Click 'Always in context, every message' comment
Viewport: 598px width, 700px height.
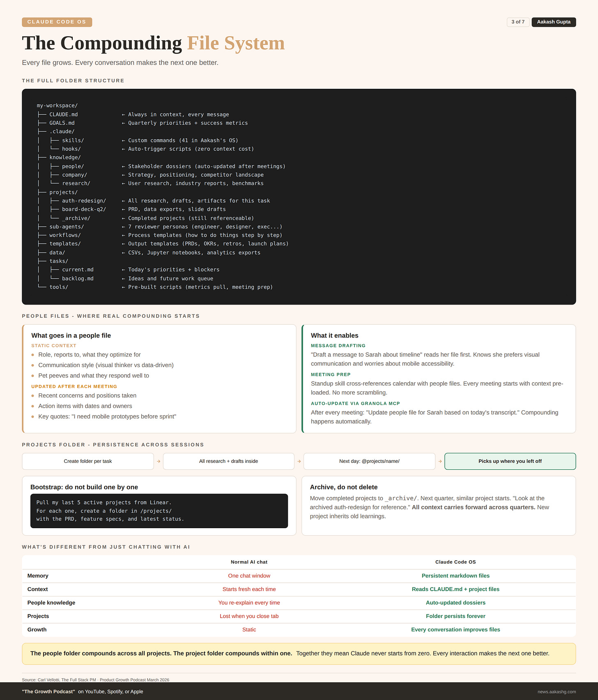[179, 114]
